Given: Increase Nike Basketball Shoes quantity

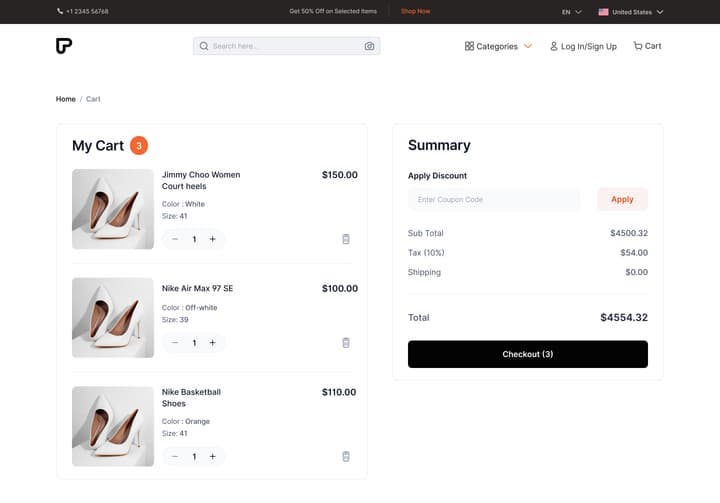Looking at the screenshot, I should 213,456.
